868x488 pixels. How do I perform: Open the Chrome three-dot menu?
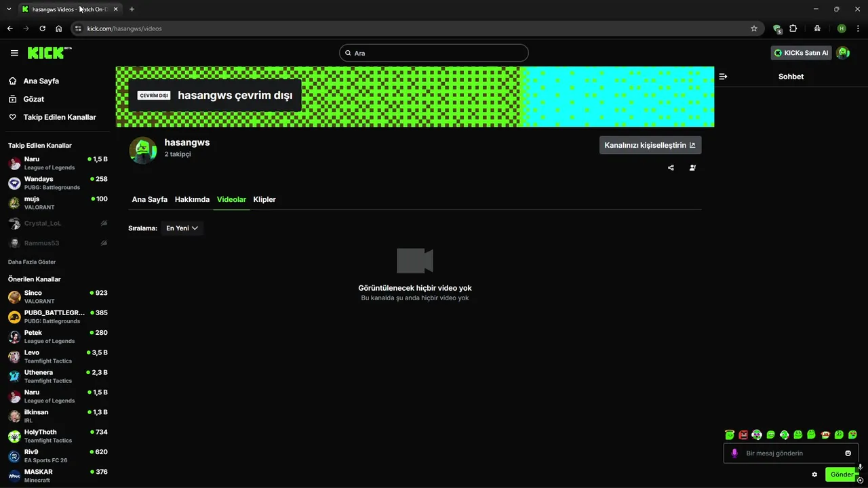click(859, 28)
